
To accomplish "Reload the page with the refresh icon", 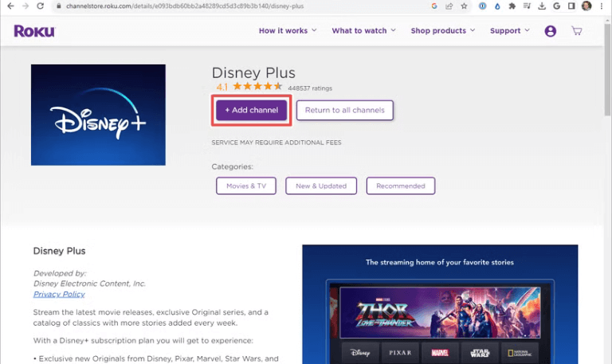I will point(40,6).
